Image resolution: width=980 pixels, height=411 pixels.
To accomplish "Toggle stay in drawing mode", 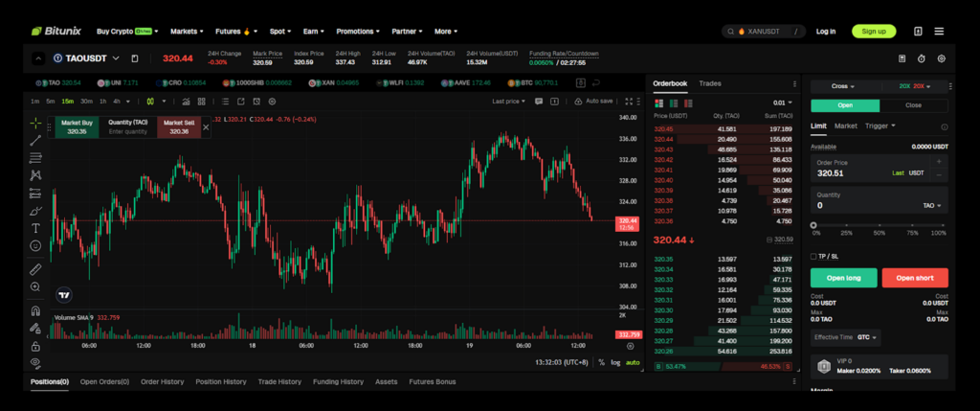I will click(x=35, y=329).
